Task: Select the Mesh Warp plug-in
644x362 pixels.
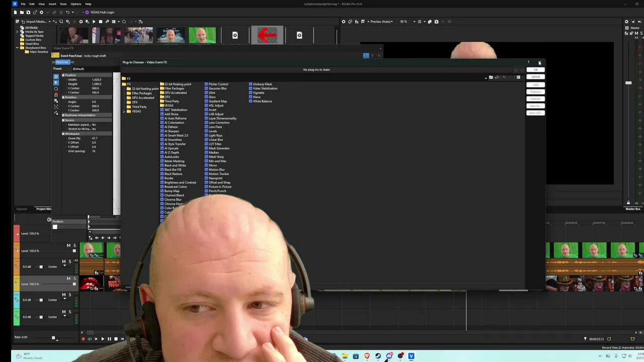Action: click(x=214, y=157)
